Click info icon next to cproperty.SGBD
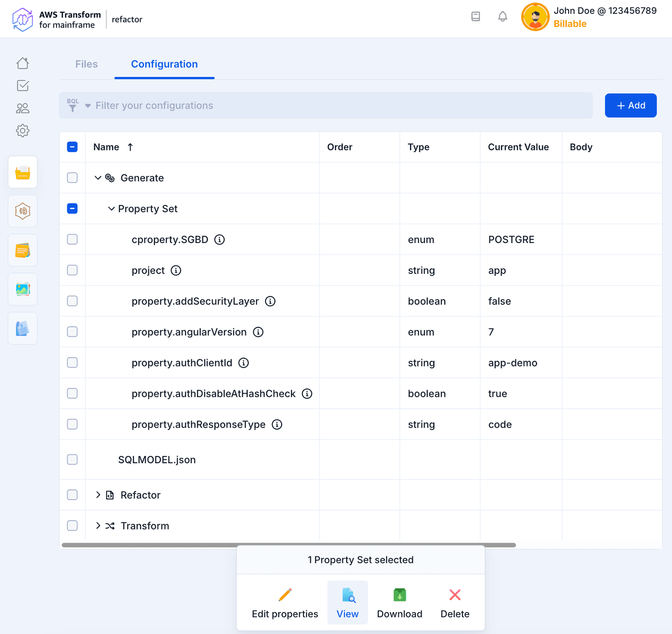Screen dimensions: 672x634 coord(219,240)
